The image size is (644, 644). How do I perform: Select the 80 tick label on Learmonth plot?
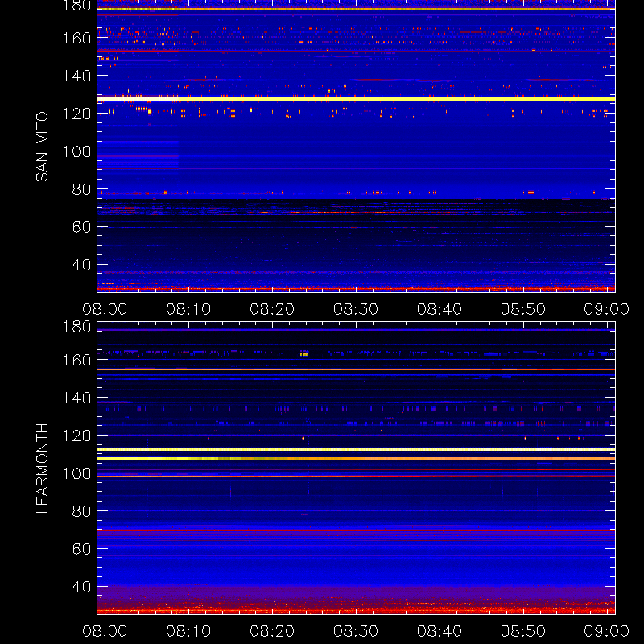click(81, 511)
